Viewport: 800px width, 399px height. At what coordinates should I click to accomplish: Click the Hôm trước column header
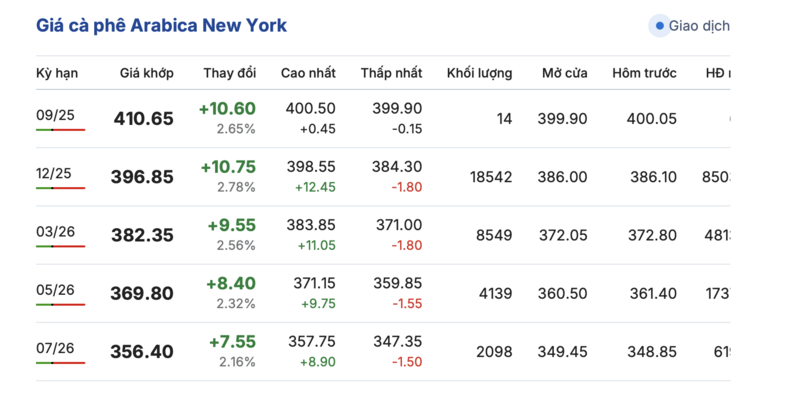pos(644,73)
